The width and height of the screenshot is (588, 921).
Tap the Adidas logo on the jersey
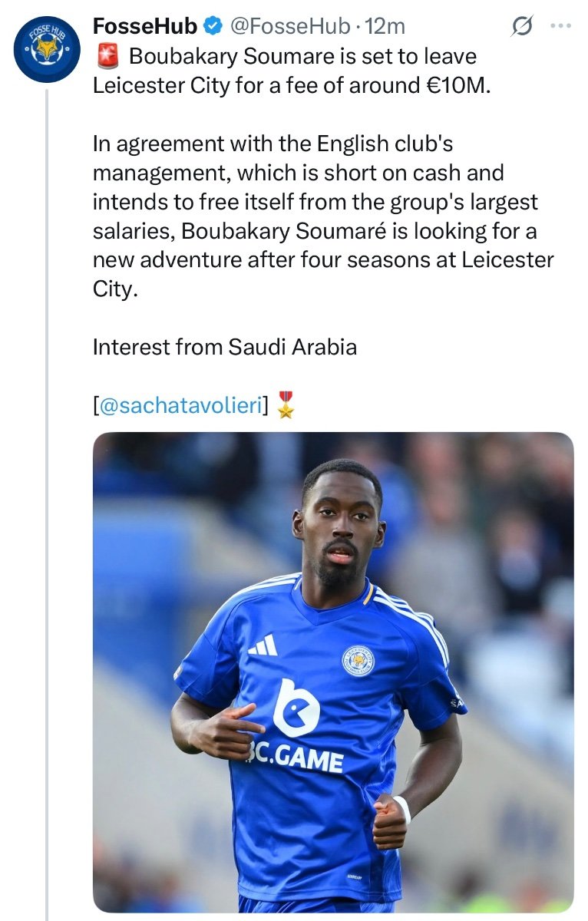point(263,647)
